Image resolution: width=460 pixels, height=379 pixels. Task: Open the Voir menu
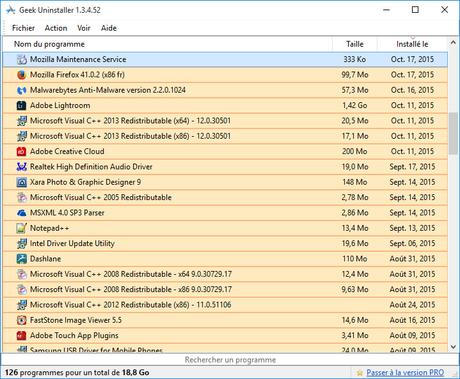(x=84, y=28)
